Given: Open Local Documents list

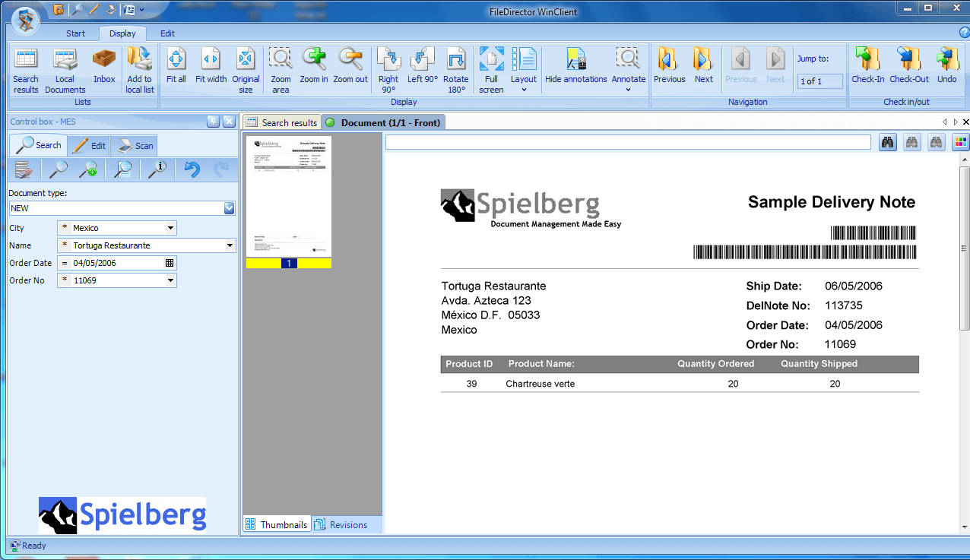Looking at the screenshot, I should pyautogui.click(x=65, y=70).
